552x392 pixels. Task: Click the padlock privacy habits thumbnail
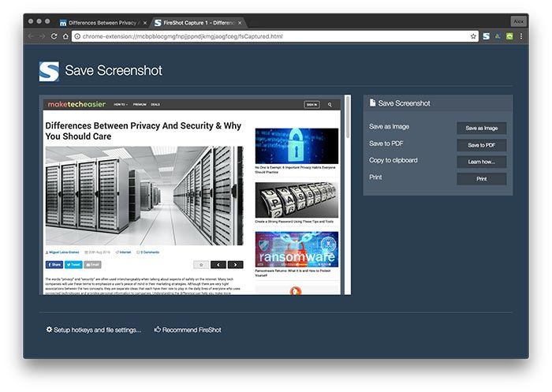[x=297, y=146]
